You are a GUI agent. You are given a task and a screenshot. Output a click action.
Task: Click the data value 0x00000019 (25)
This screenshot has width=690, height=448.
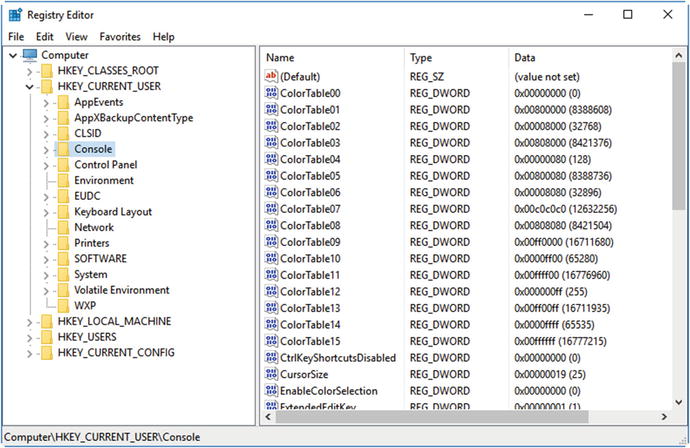pyautogui.click(x=550, y=375)
